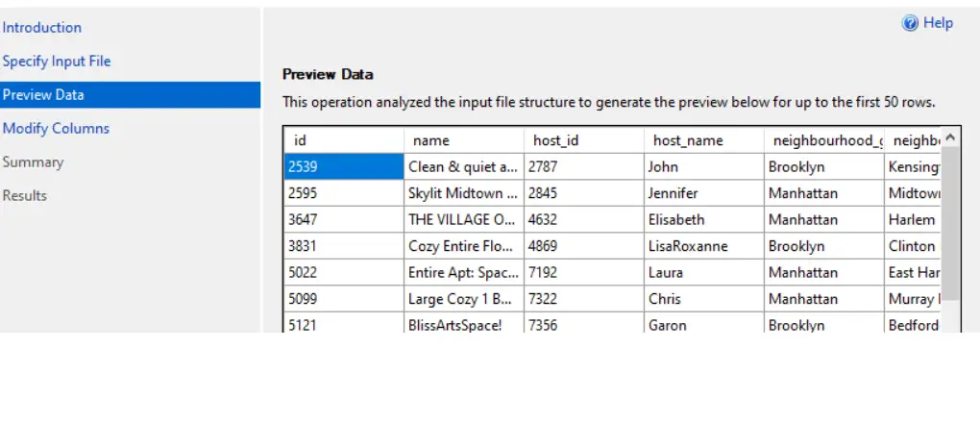Select the Harlem neighbourhood cell
This screenshot has height=448, width=980.
tap(913, 219)
